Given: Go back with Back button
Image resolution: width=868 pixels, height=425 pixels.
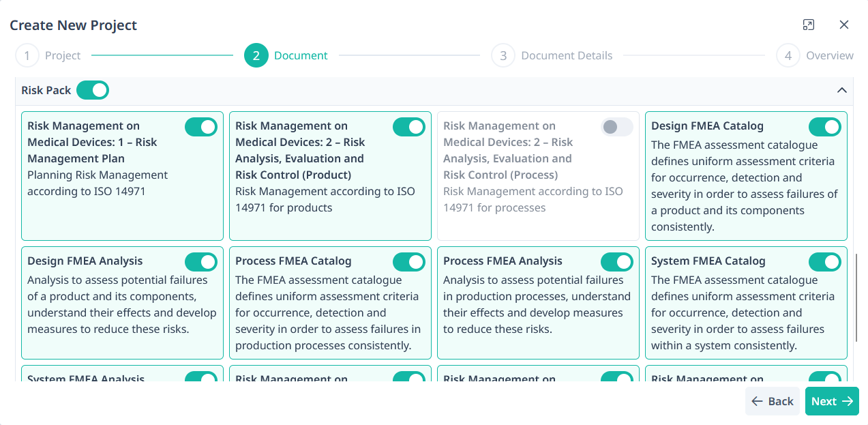Looking at the screenshot, I should (772, 401).
